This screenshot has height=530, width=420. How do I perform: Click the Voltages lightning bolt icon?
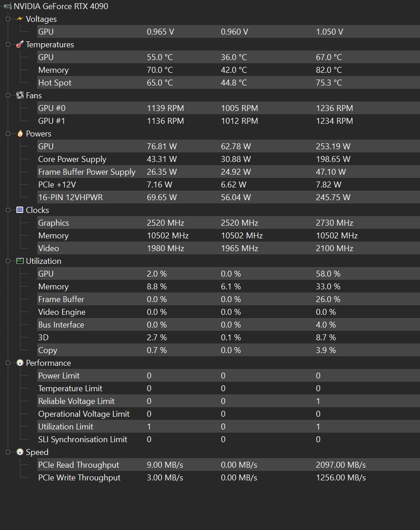click(x=20, y=19)
